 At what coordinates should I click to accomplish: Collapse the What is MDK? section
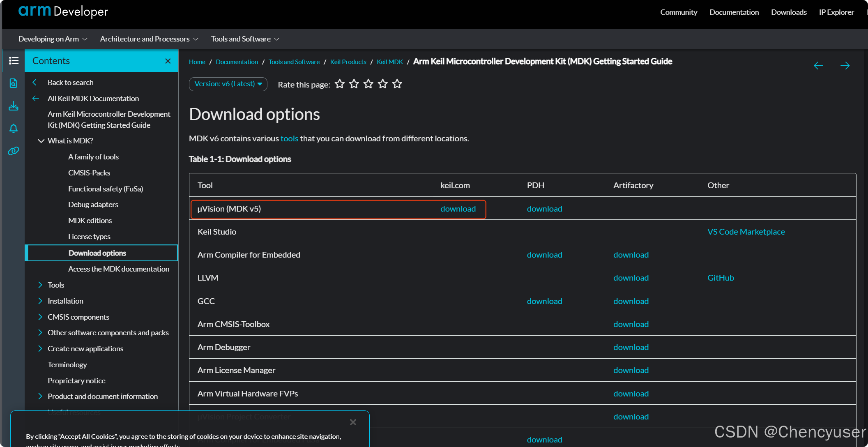(x=41, y=141)
